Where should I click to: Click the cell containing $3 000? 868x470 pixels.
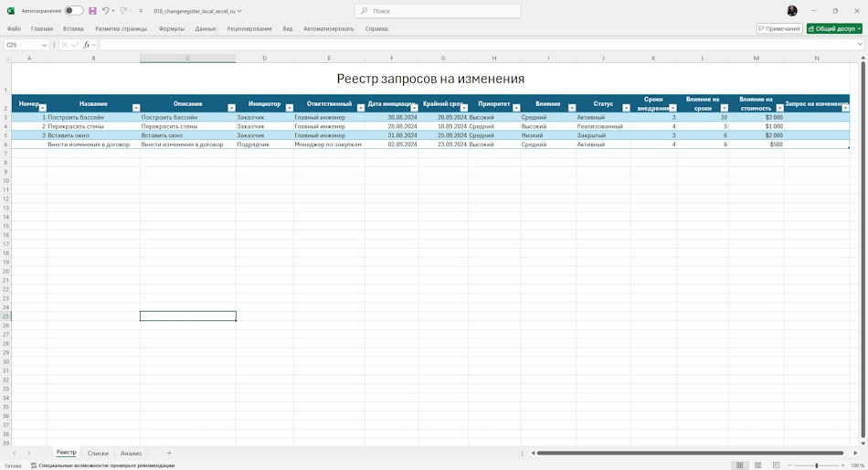(757, 117)
